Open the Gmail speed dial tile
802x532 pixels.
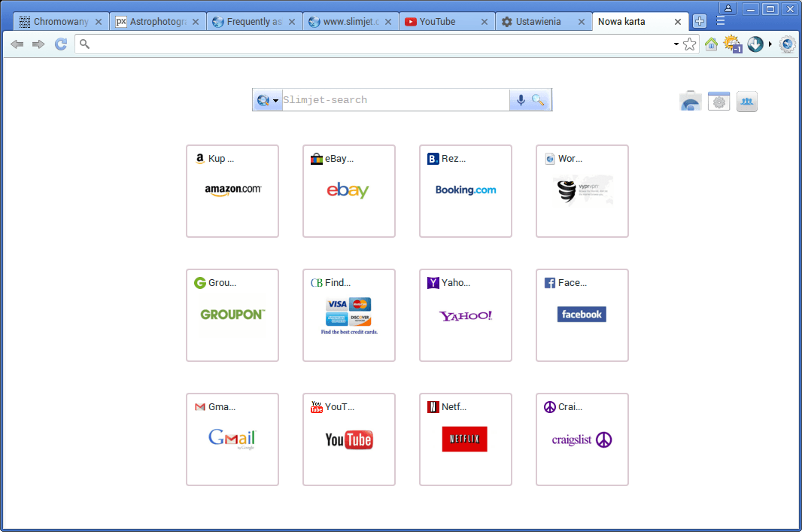[x=232, y=439]
